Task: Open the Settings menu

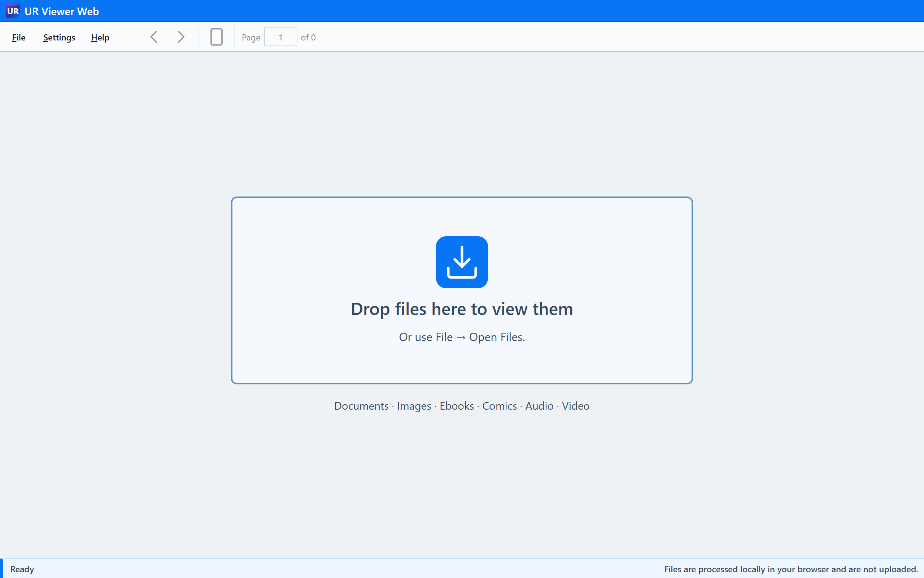Action: point(59,38)
